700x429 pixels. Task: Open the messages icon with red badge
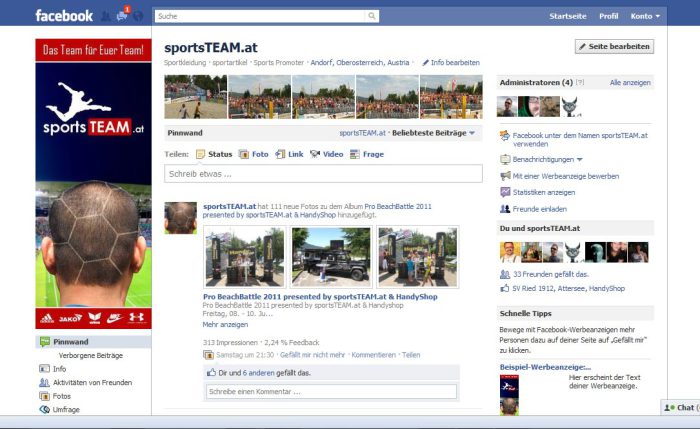pos(122,16)
